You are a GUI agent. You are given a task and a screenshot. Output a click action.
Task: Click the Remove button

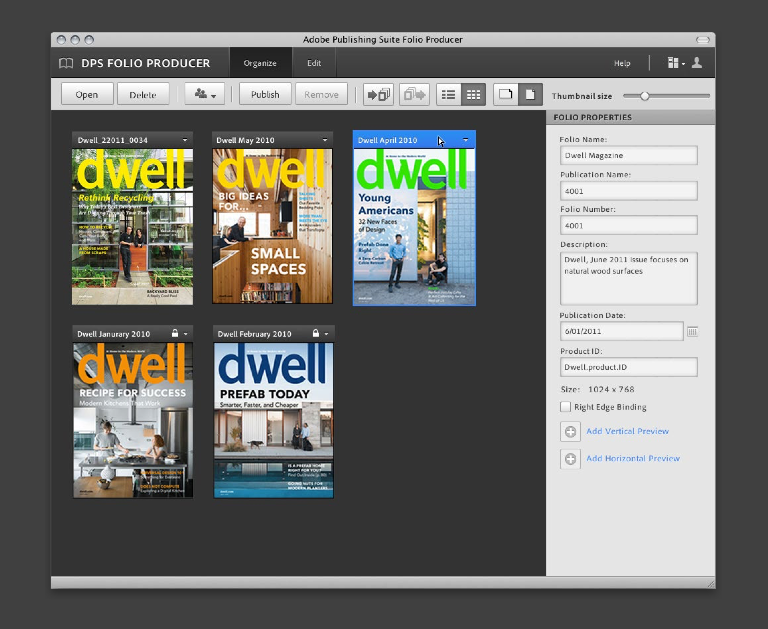click(x=321, y=94)
